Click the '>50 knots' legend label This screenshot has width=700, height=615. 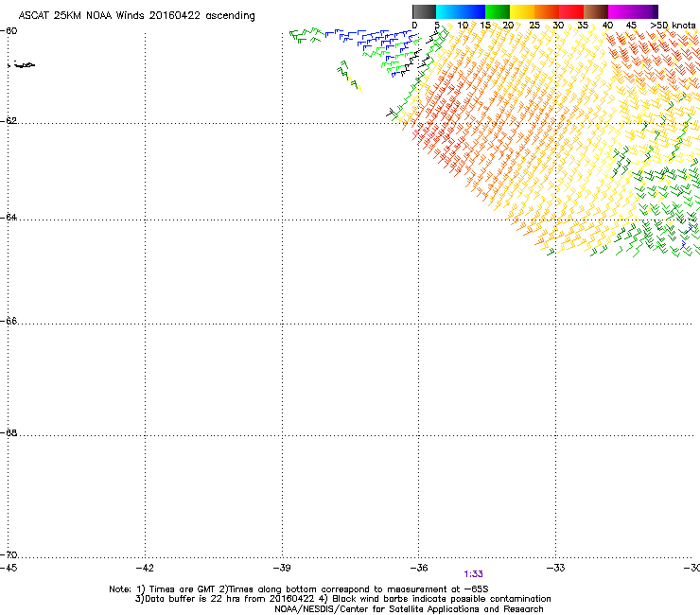click(x=673, y=26)
